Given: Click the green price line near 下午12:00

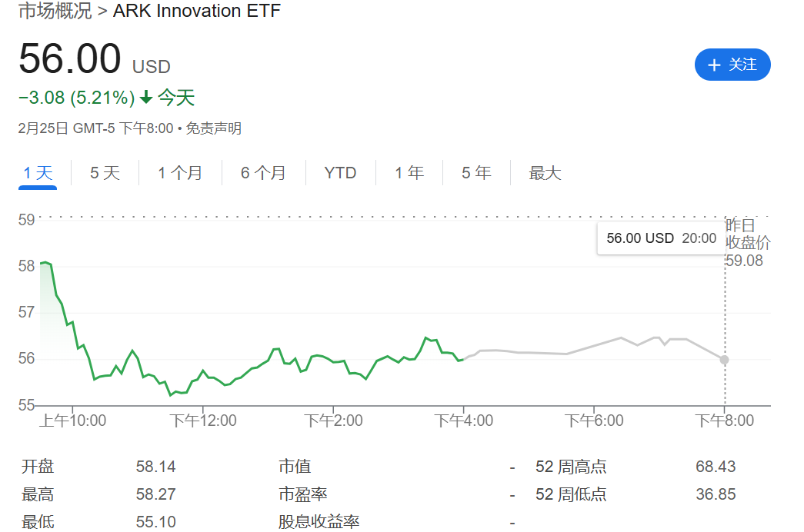Looking at the screenshot, I should [203, 371].
